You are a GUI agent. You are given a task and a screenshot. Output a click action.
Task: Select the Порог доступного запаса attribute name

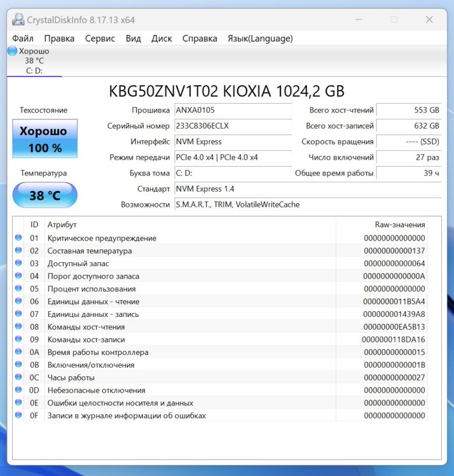(x=93, y=276)
